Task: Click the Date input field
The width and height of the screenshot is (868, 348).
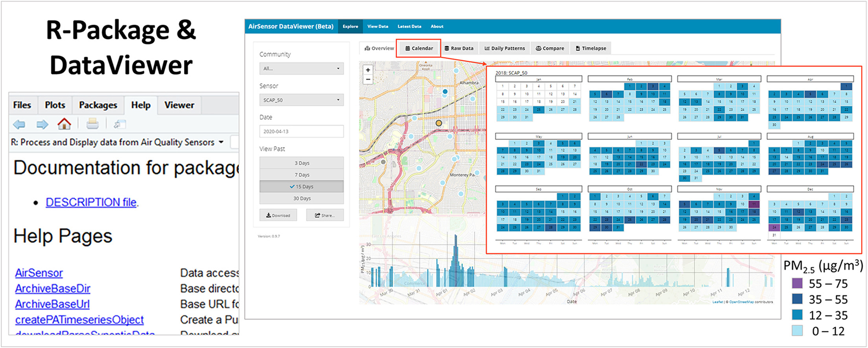Action: point(302,132)
